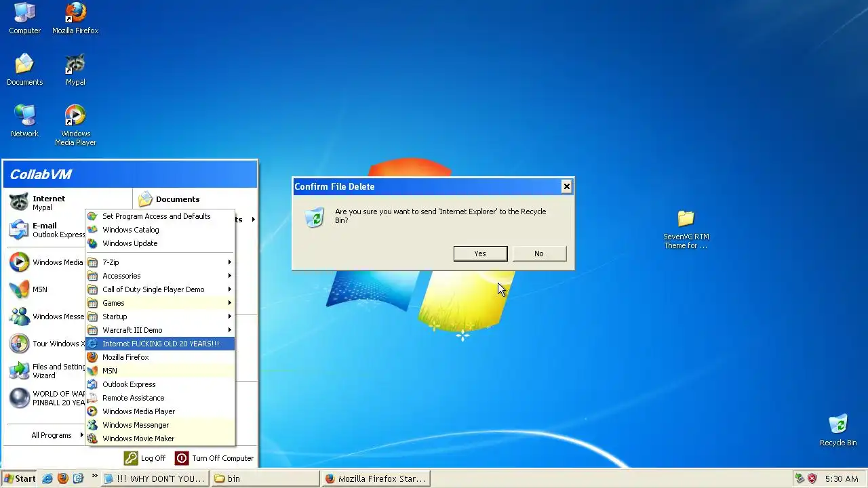Click the recycle icon in the Confirm File Delete dialog
This screenshot has height=488, width=868.
pos(315,217)
